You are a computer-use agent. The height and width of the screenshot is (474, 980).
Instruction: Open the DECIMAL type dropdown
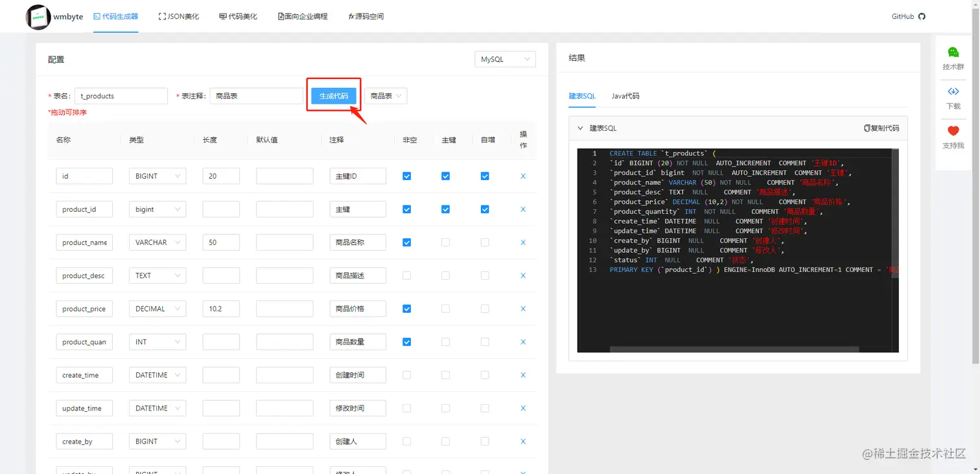(157, 309)
